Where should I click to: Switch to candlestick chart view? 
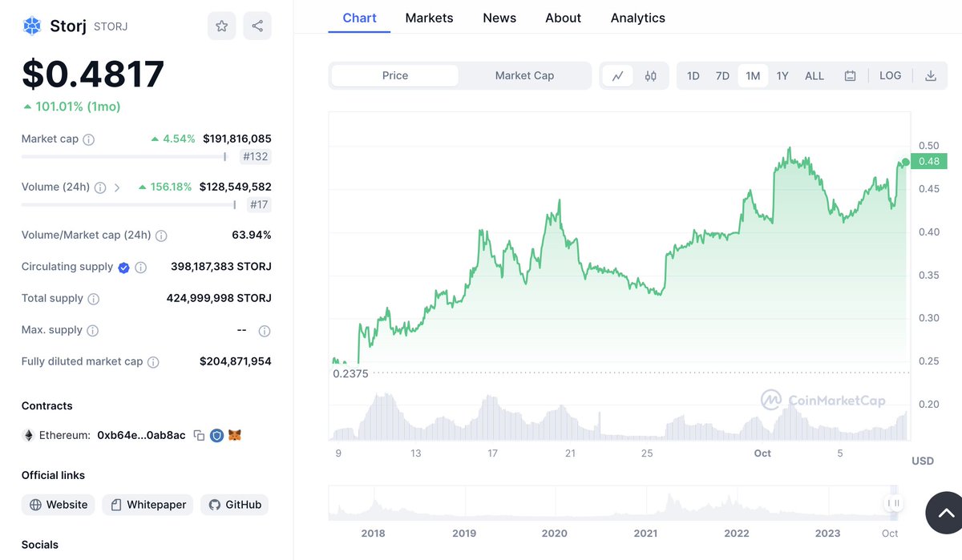pyautogui.click(x=651, y=76)
